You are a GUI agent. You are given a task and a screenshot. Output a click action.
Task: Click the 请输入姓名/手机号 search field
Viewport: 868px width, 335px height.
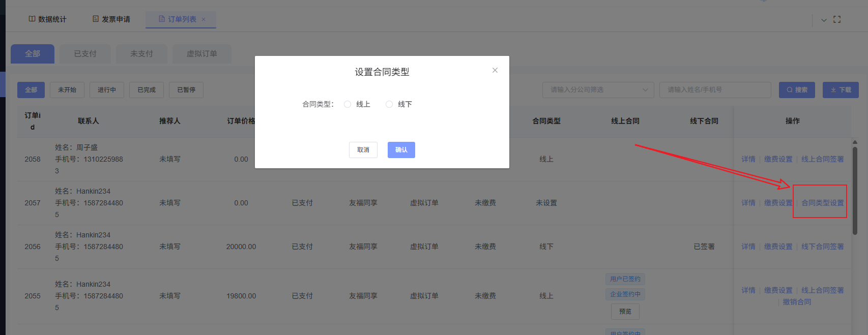click(715, 90)
